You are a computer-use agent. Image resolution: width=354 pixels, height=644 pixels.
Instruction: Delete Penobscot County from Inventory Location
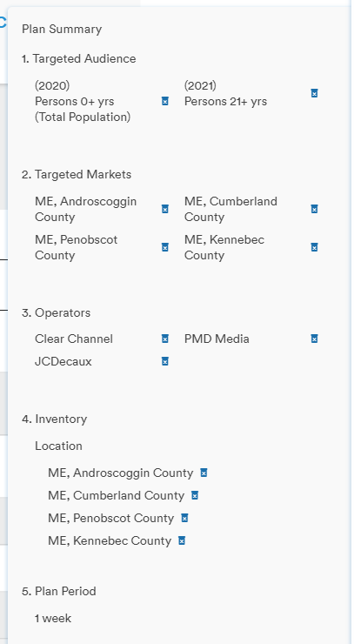click(x=184, y=519)
